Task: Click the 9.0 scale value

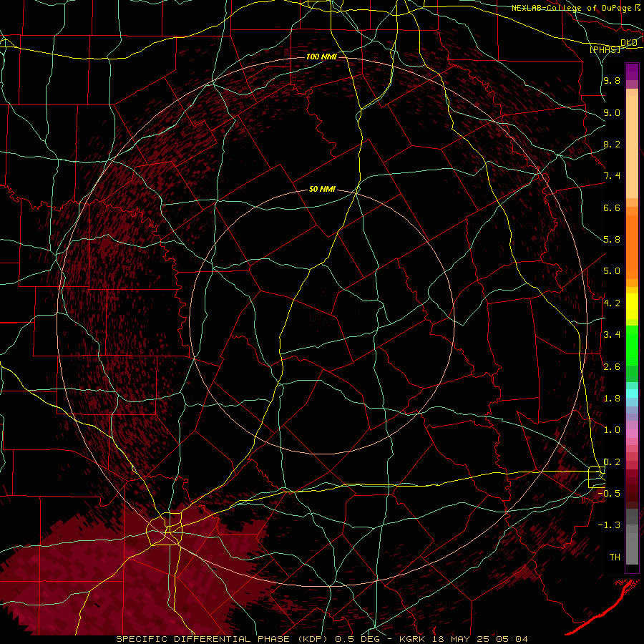Action: [x=612, y=112]
